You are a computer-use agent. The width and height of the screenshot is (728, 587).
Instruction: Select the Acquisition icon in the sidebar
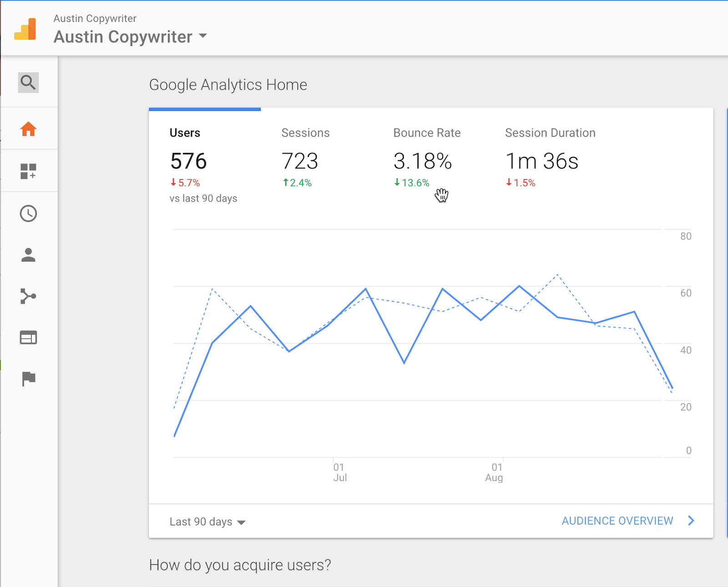[28, 296]
